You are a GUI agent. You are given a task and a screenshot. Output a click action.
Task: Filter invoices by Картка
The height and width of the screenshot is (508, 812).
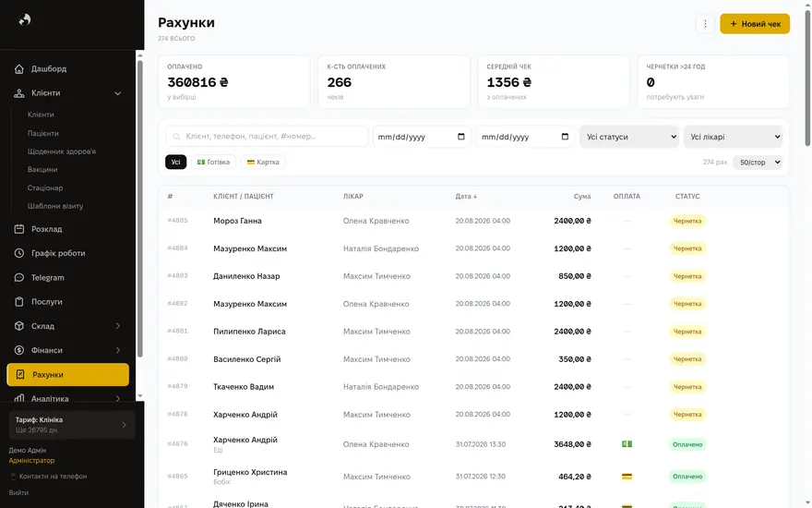pos(263,163)
